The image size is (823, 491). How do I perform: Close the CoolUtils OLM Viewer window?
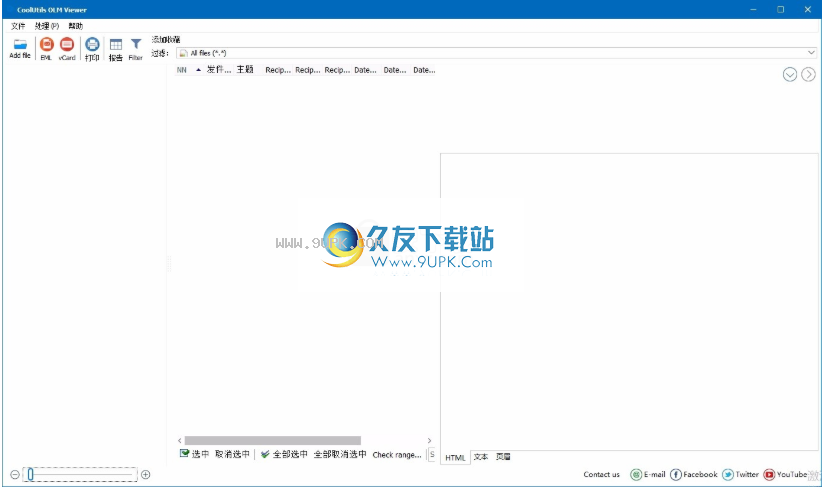click(x=808, y=9)
